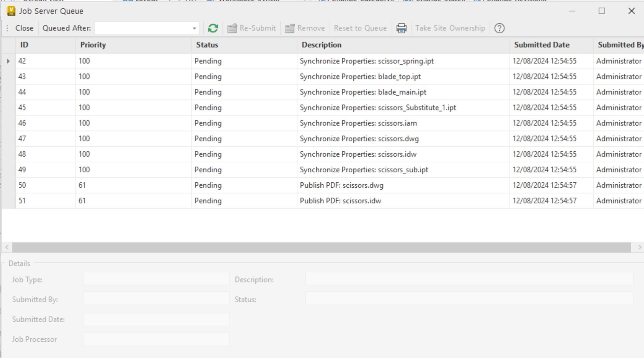Click the Print queue icon
The image size is (644, 358).
pyautogui.click(x=401, y=28)
